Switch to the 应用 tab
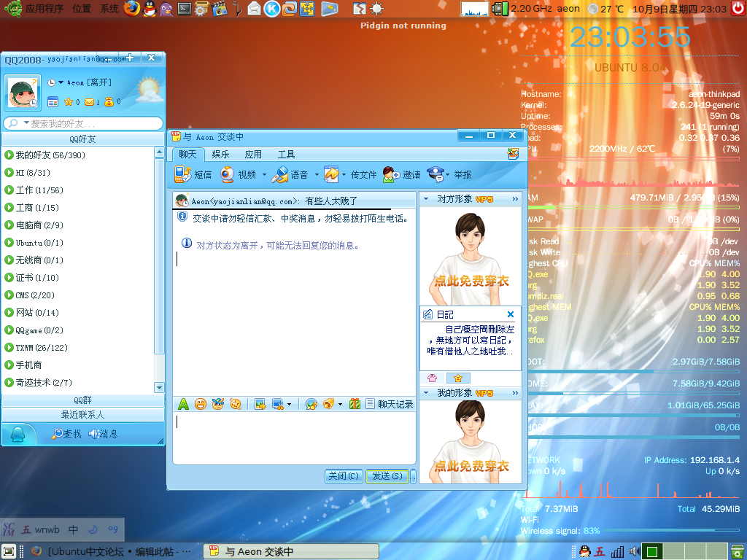This screenshot has height=560, width=747. [x=253, y=155]
